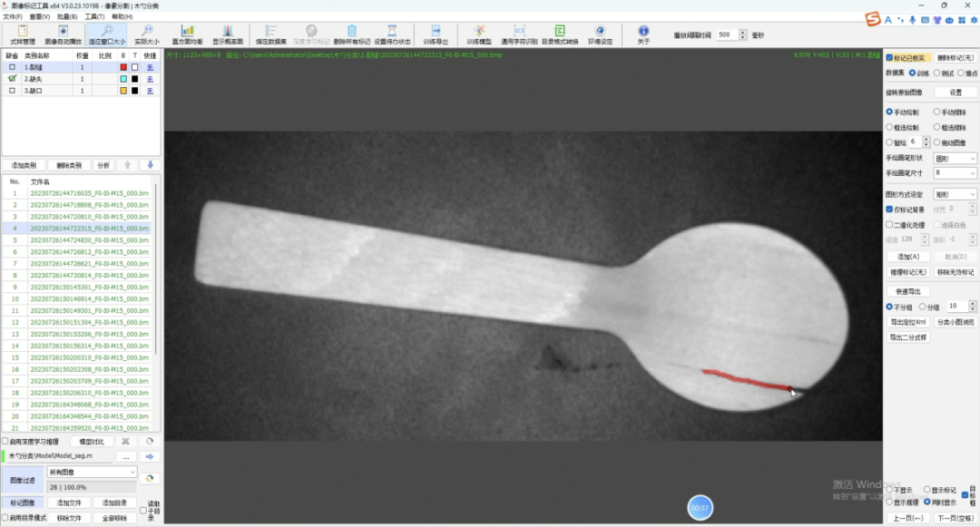Open the 直方图均衡 histogram equalization tool
This screenshot has height=527, width=980.
pos(187,31)
